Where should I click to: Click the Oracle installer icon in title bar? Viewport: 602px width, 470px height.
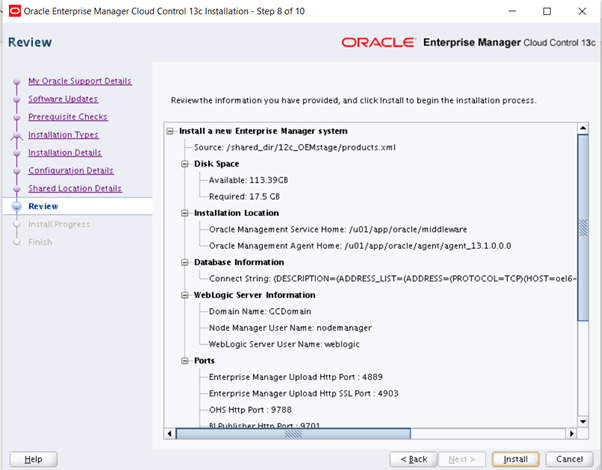[x=13, y=11]
